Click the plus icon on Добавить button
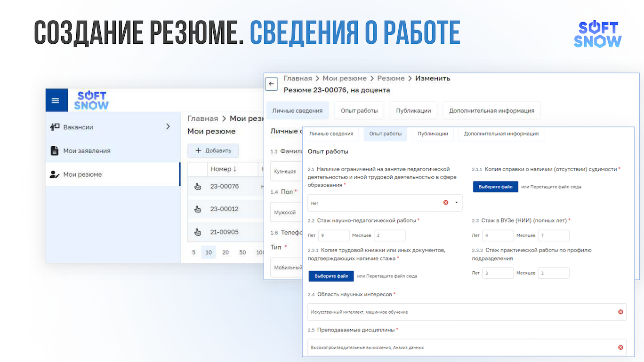Viewport: 644px width, 362px height. pyautogui.click(x=198, y=150)
